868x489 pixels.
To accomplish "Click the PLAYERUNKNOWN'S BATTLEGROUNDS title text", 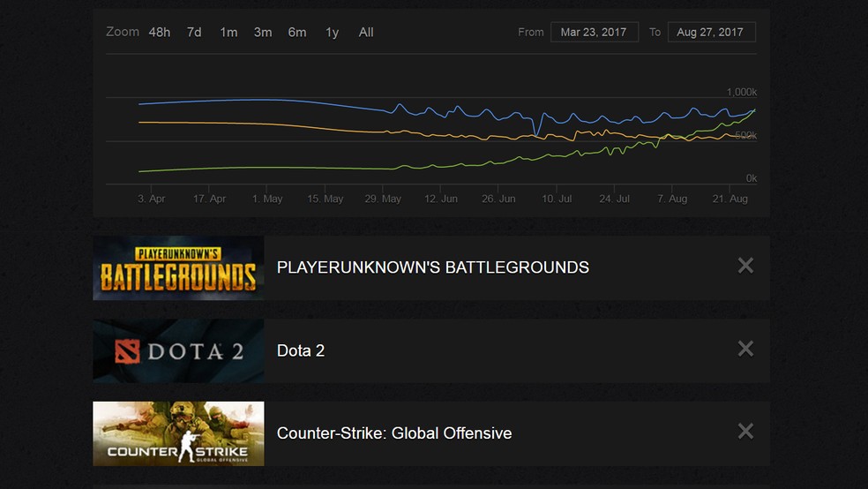I will pos(433,267).
